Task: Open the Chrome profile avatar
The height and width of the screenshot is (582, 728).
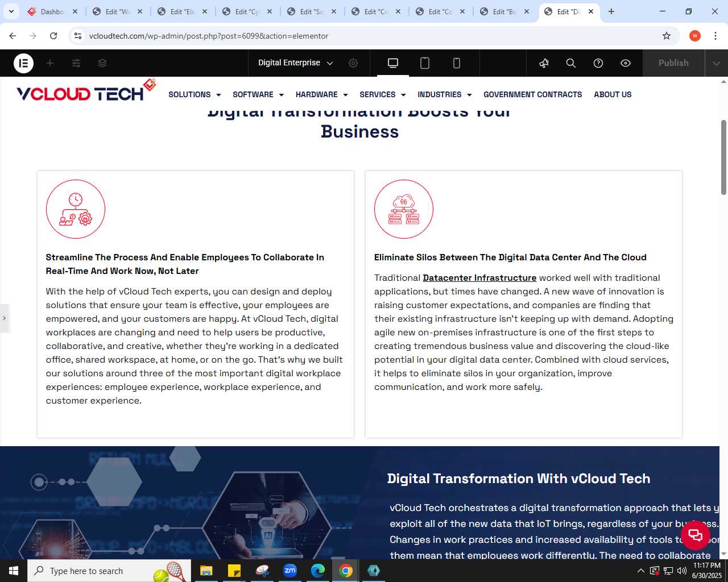Action: (x=695, y=36)
